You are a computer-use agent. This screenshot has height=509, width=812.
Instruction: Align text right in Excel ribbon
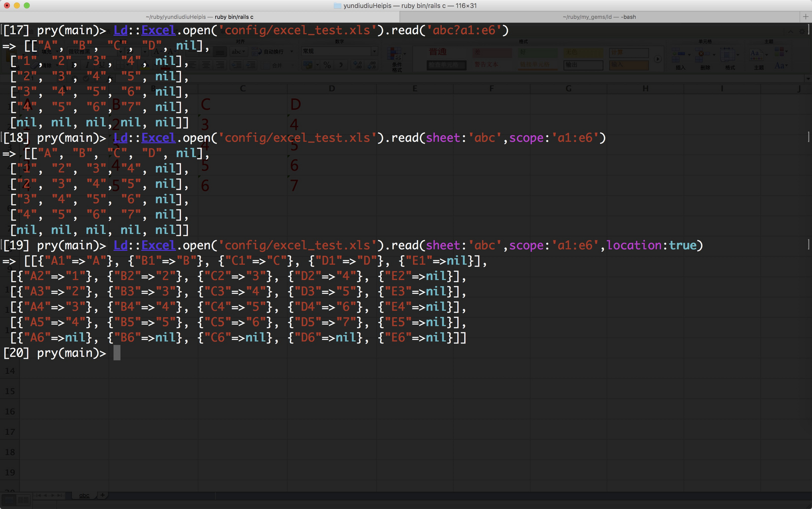tap(220, 65)
